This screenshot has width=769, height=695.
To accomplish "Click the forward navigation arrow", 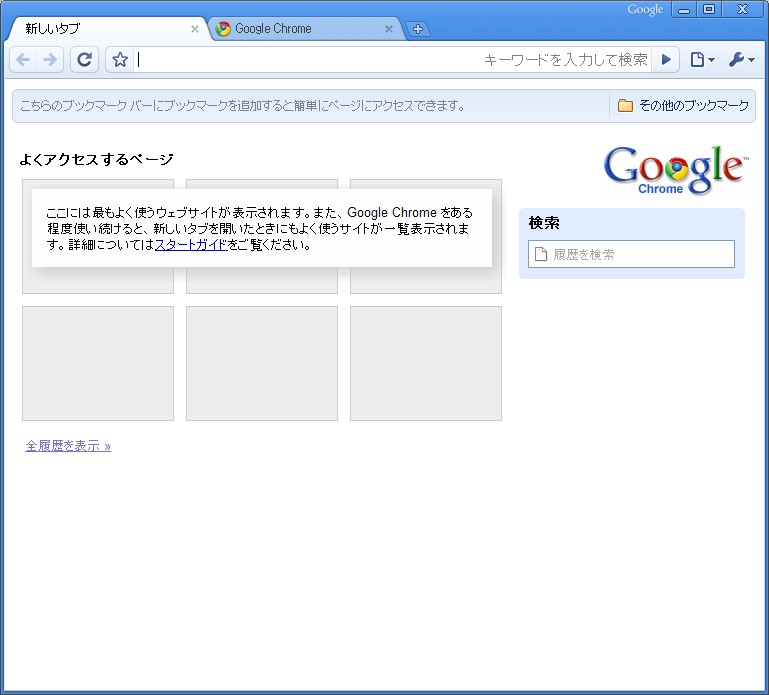I will click(50, 60).
